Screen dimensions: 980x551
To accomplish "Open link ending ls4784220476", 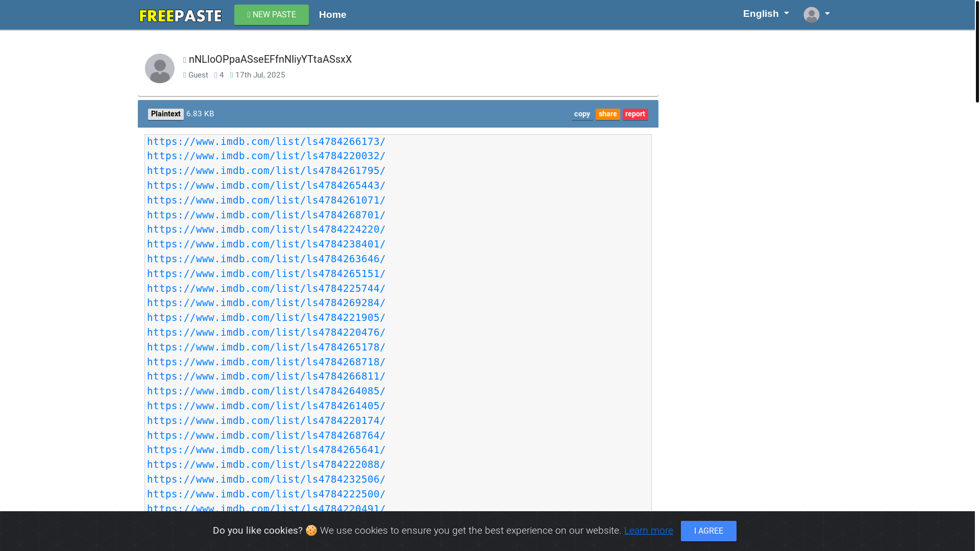I will click(x=266, y=333).
